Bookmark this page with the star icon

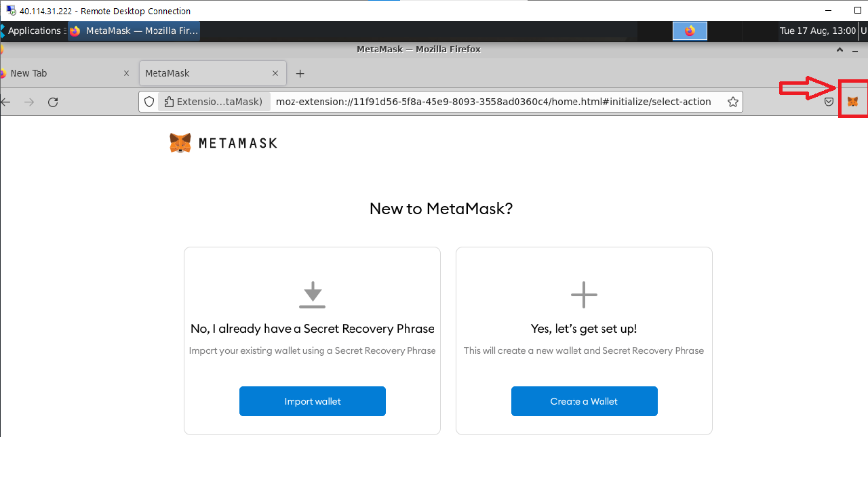click(x=732, y=102)
